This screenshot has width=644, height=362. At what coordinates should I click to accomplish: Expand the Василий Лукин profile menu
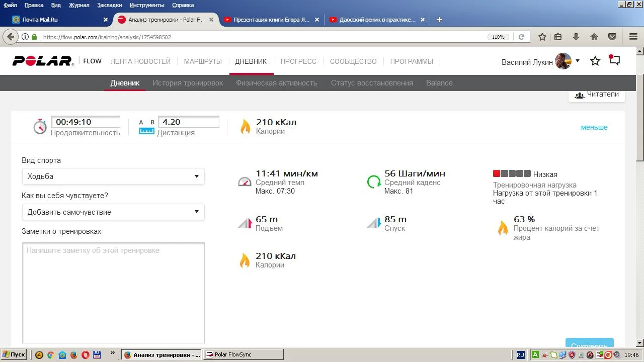577,61
